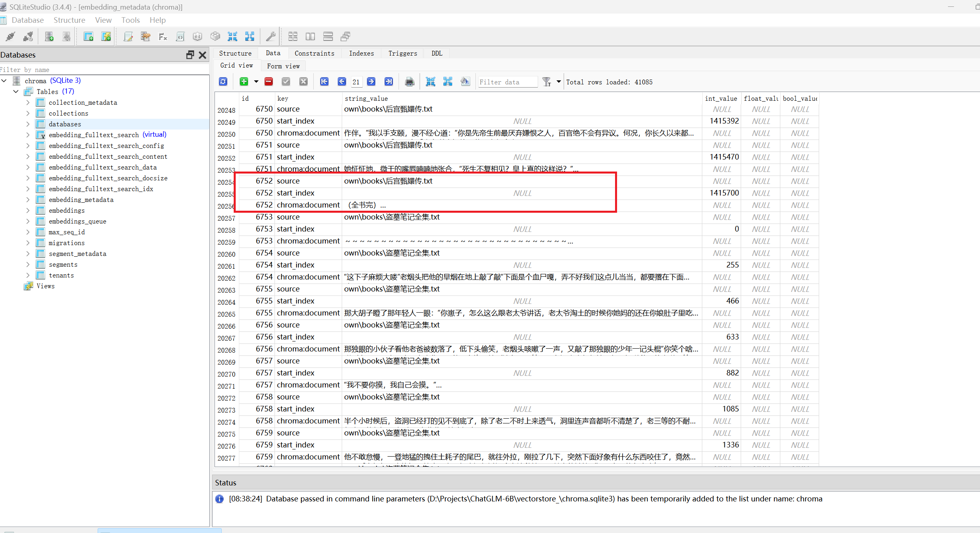Click the red delete row button
980x533 pixels.
point(269,82)
